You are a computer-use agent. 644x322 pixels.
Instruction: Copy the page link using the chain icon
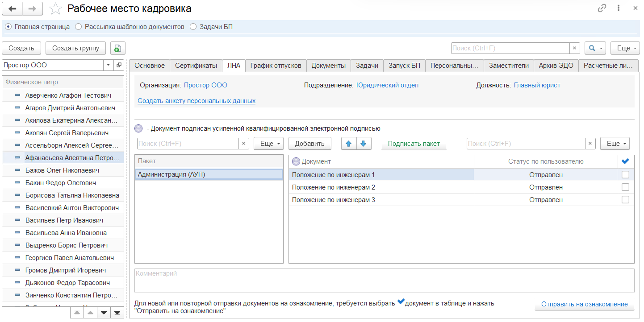602,8
